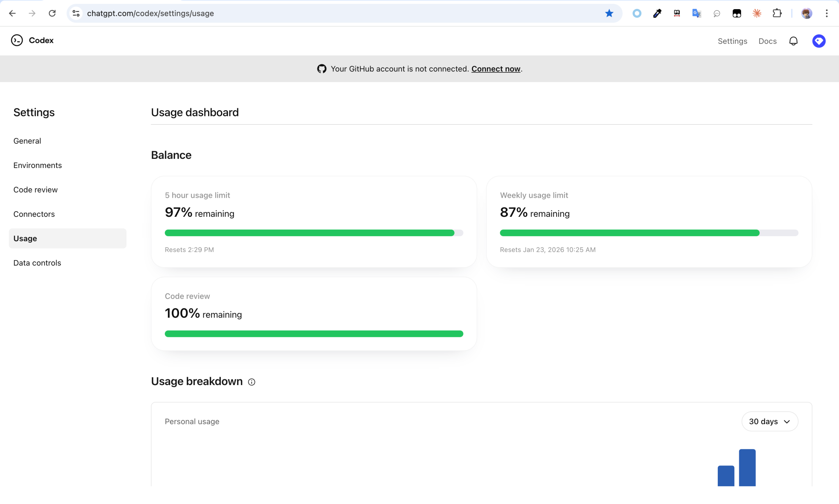
Task: Open the Google Translate extension icon
Action: coord(696,13)
